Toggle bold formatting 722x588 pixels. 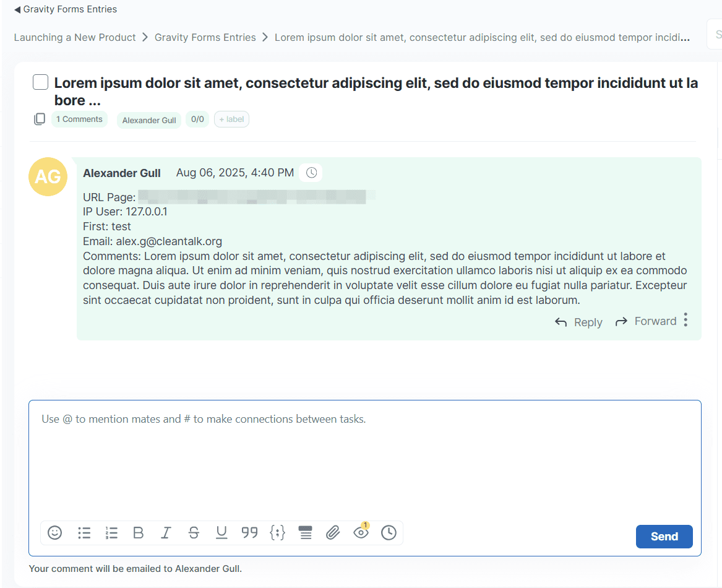point(139,532)
